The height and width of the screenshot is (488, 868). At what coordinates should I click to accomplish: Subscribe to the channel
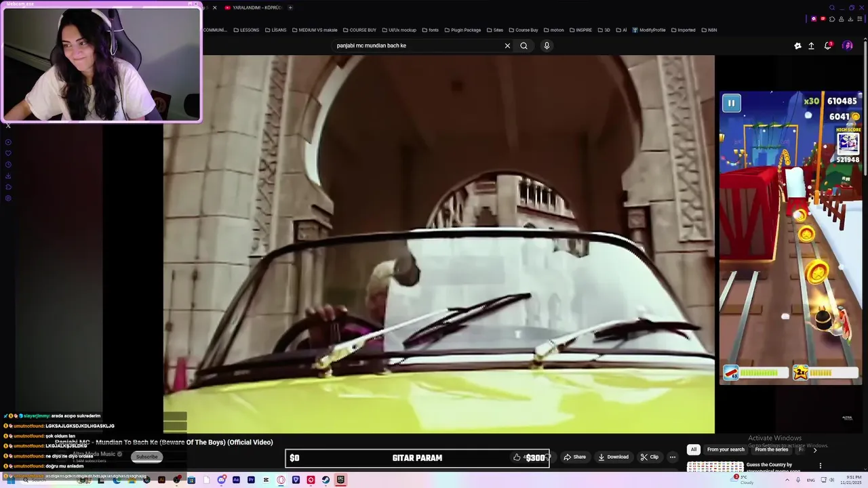click(x=146, y=457)
